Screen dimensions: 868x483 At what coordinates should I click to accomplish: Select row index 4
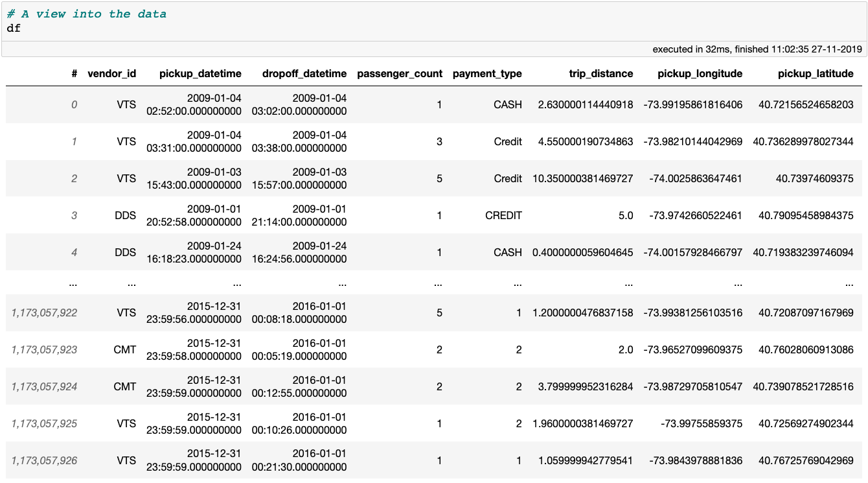tap(74, 252)
